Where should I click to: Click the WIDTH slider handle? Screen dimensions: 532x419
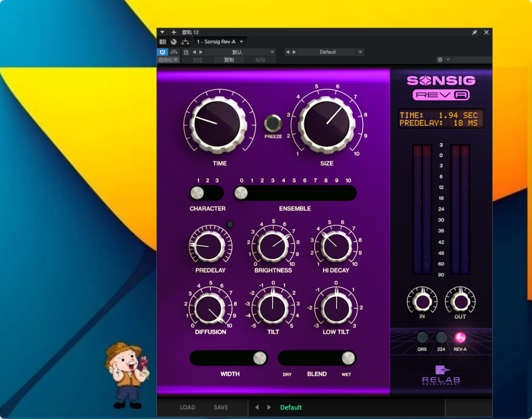coord(260,358)
